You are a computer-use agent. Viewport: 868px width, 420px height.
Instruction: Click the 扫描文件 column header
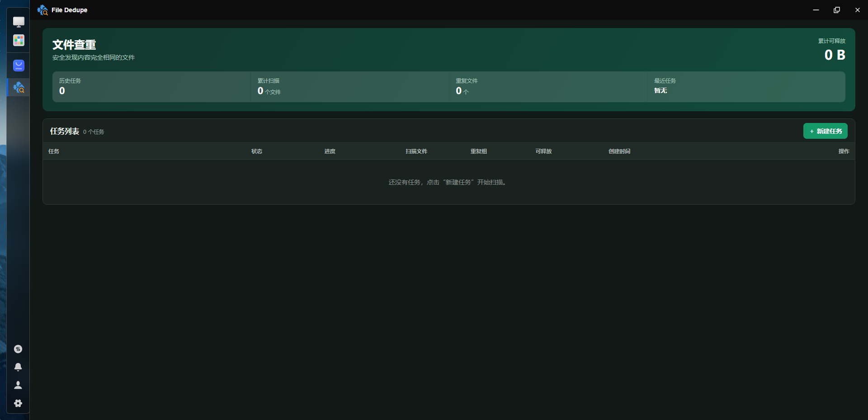pyautogui.click(x=416, y=151)
